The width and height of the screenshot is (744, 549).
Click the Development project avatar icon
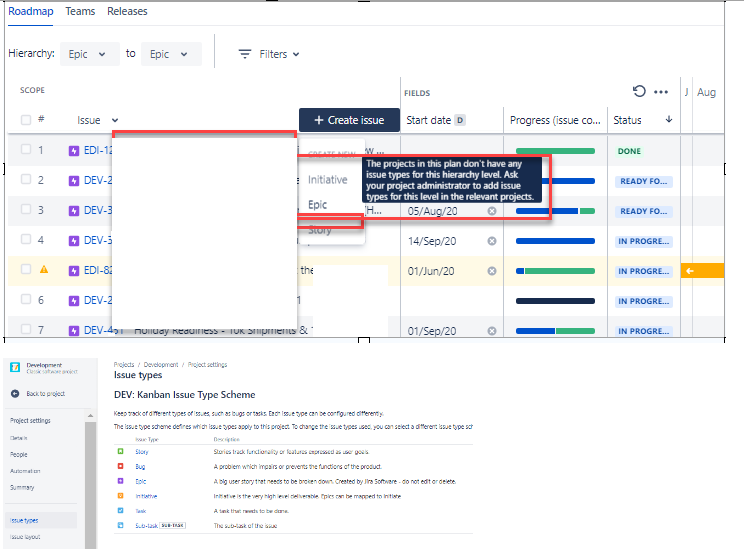[15, 367]
